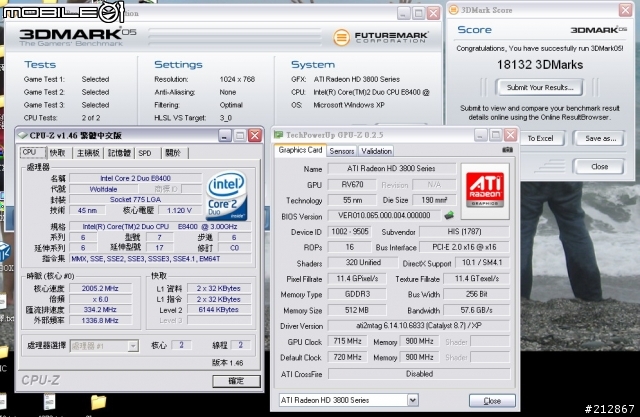Click the Futuremark orange logo icon

coord(341,38)
